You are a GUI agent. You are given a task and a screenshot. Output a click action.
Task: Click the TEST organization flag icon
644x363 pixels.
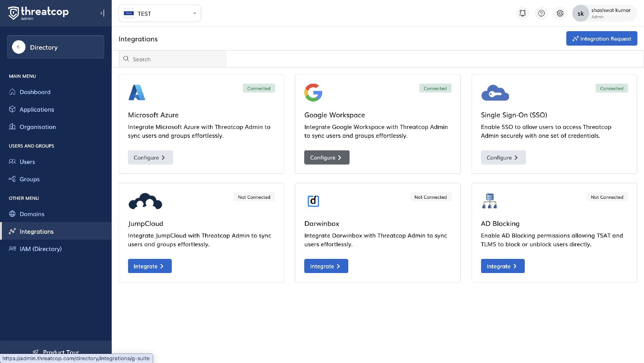click(129, 13)
